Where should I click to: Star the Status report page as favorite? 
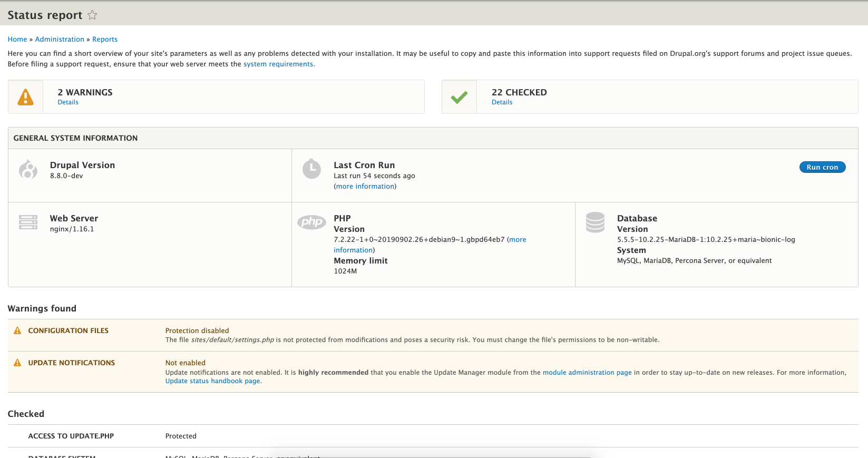point(92,15)
